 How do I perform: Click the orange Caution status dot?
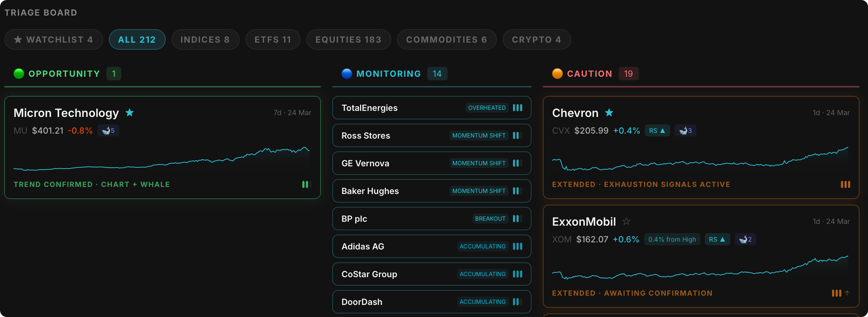pos(557,74)
